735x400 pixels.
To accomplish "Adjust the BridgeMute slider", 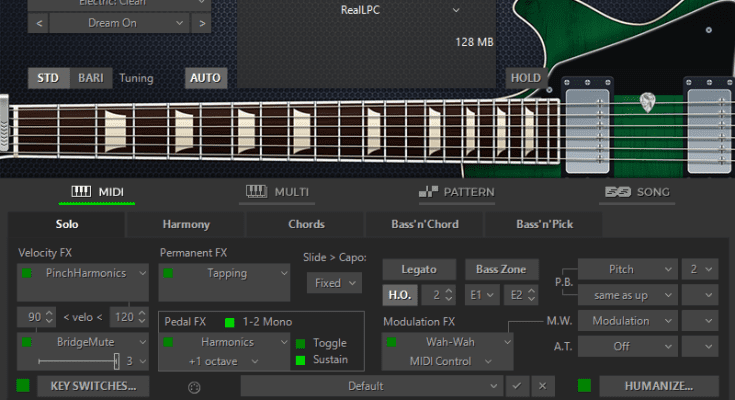I will pyautogui.click(x=116, y=360).
